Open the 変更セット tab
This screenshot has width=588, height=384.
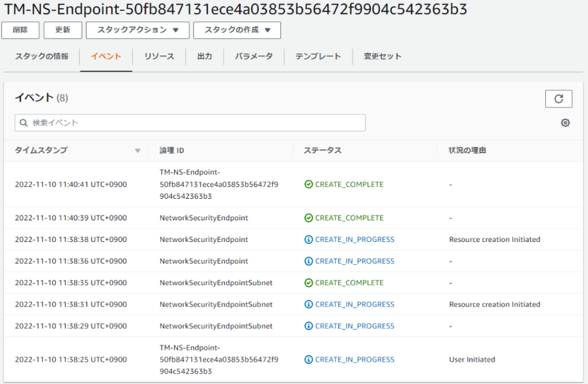(382, 57)
